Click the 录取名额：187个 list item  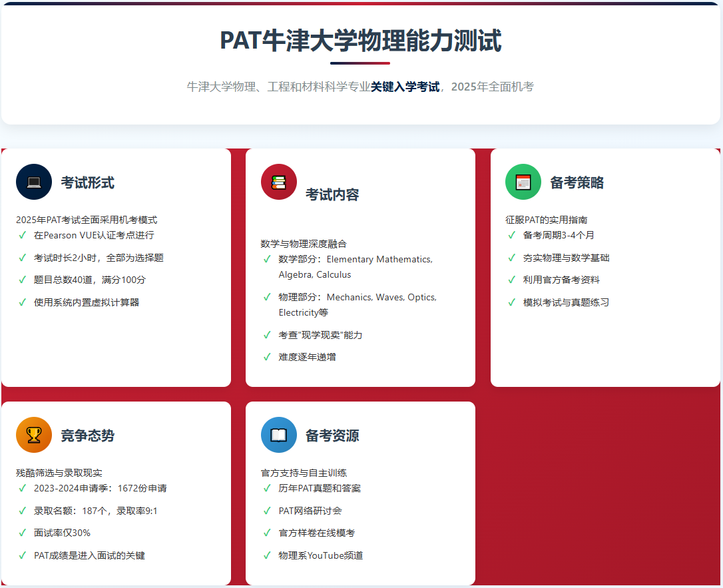pos(96,511)
